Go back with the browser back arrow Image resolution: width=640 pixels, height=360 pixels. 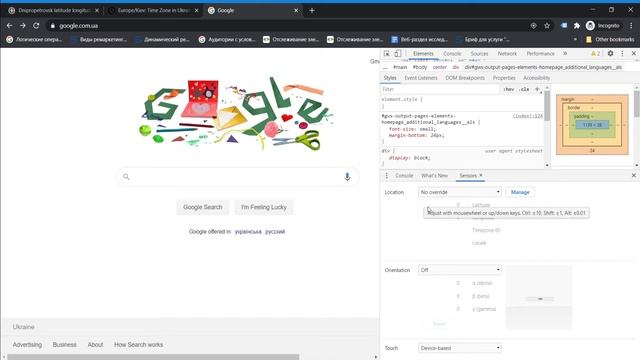(9, 25)
